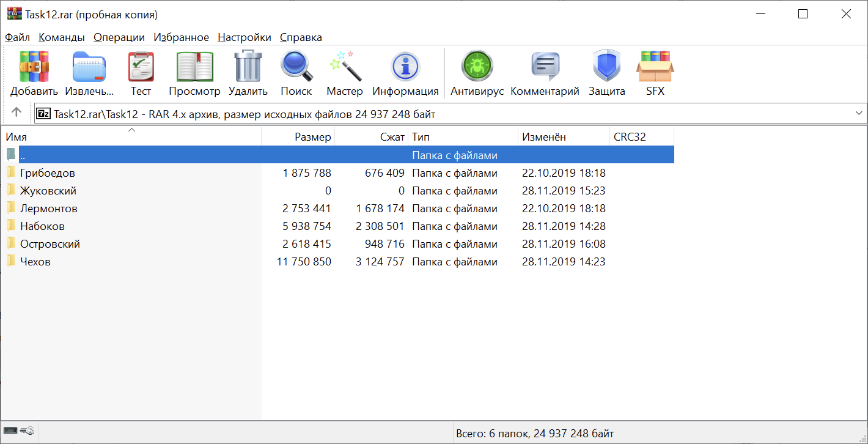Click size value 11 750 850
Screen dimensions: 868x444
click(x=304, y=262)
